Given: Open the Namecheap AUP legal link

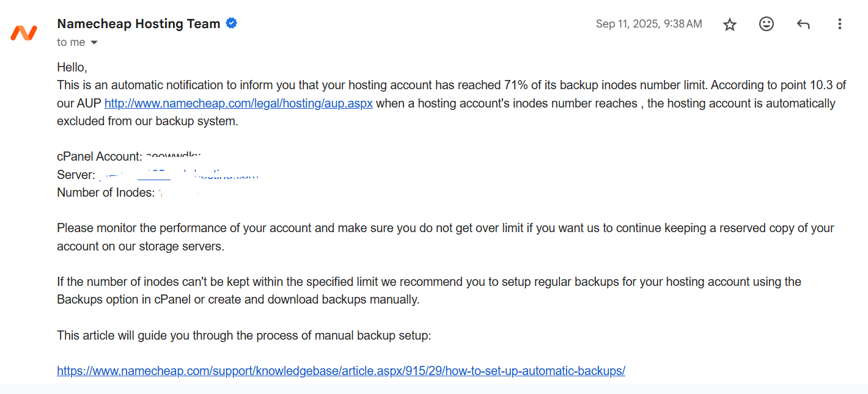Looking at the screenshot, I should click(x=238, y=103).
